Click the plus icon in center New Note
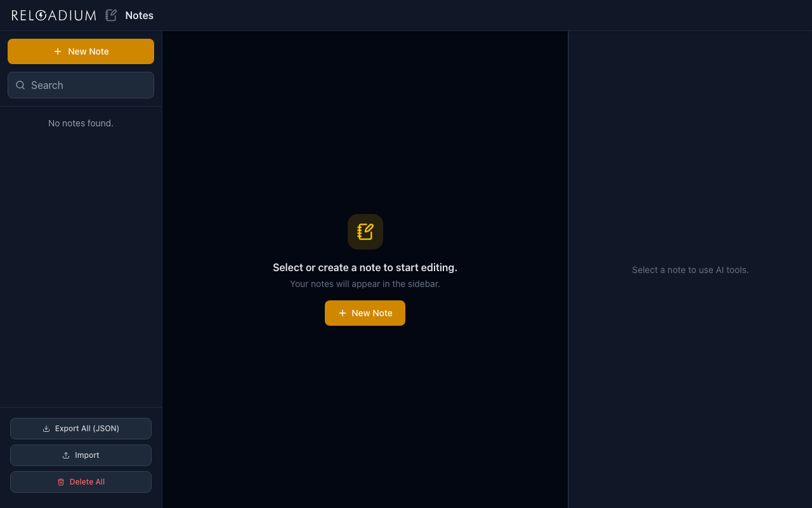The height and width of the screenshot is (508, 812). click(343, 313)
